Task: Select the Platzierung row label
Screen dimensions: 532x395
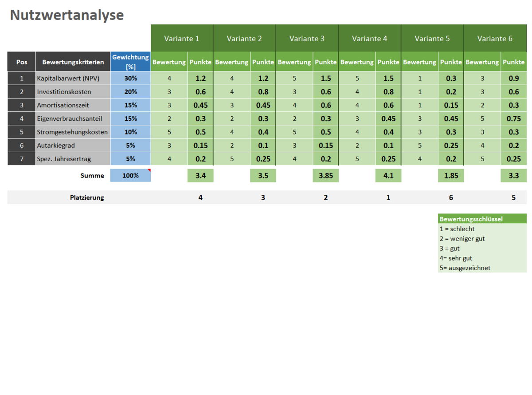Action: coord(87,197)
